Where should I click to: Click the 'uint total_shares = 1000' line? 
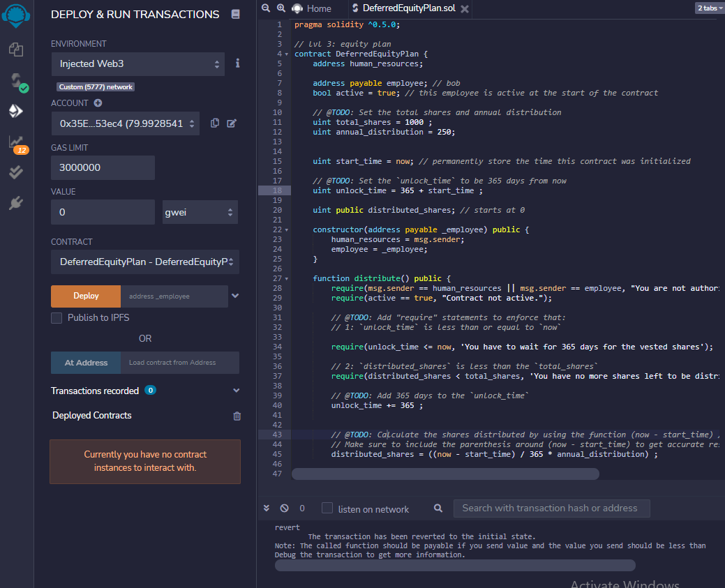372,123
